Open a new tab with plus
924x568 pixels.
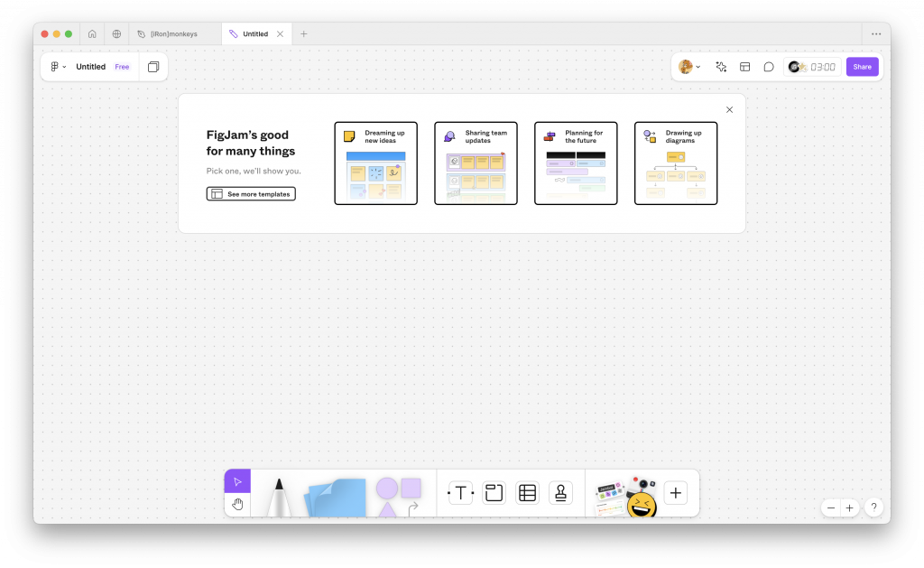(303, 33)
